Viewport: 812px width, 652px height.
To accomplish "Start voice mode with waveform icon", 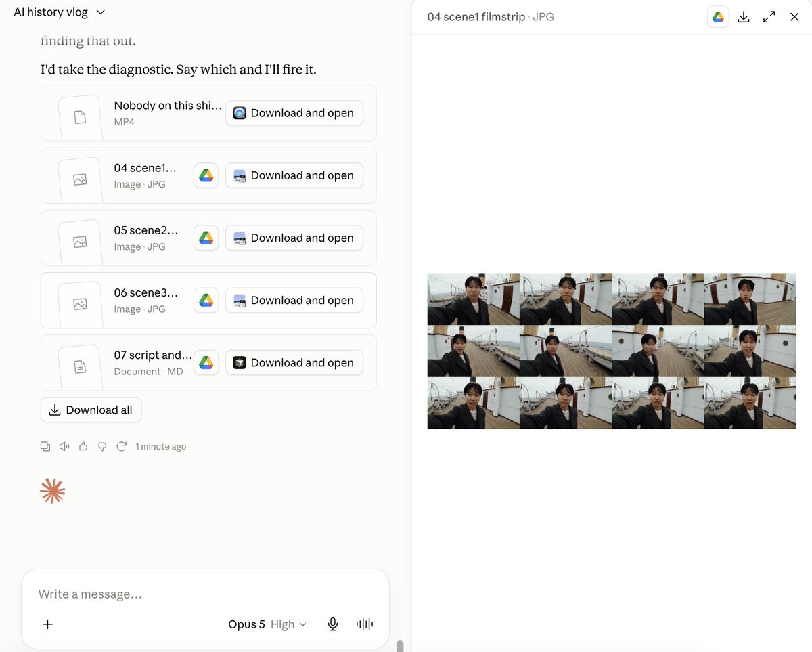I will coord(365,624).
